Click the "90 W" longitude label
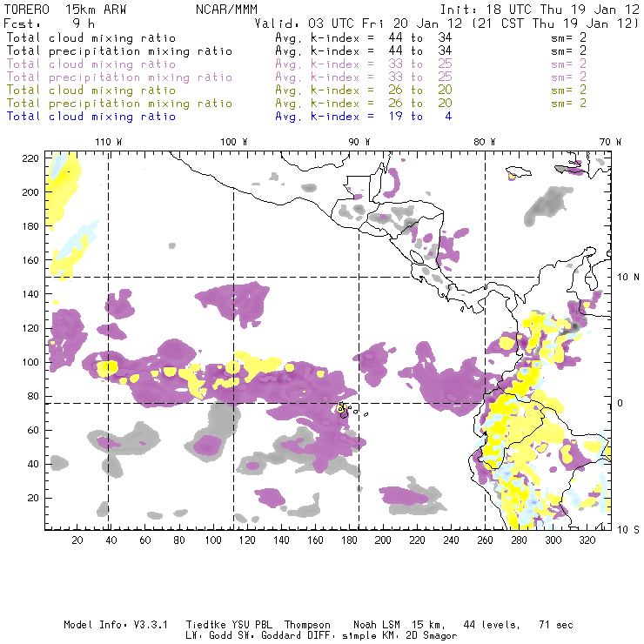The image size is (644, 644). pyautogui.click(x=359, y=142)
